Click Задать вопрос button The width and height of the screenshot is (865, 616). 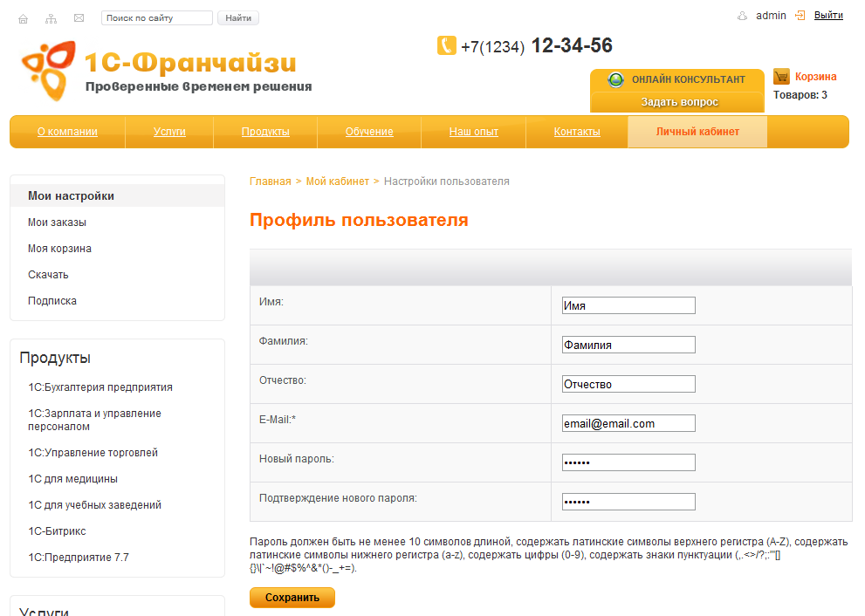(679, 102)
